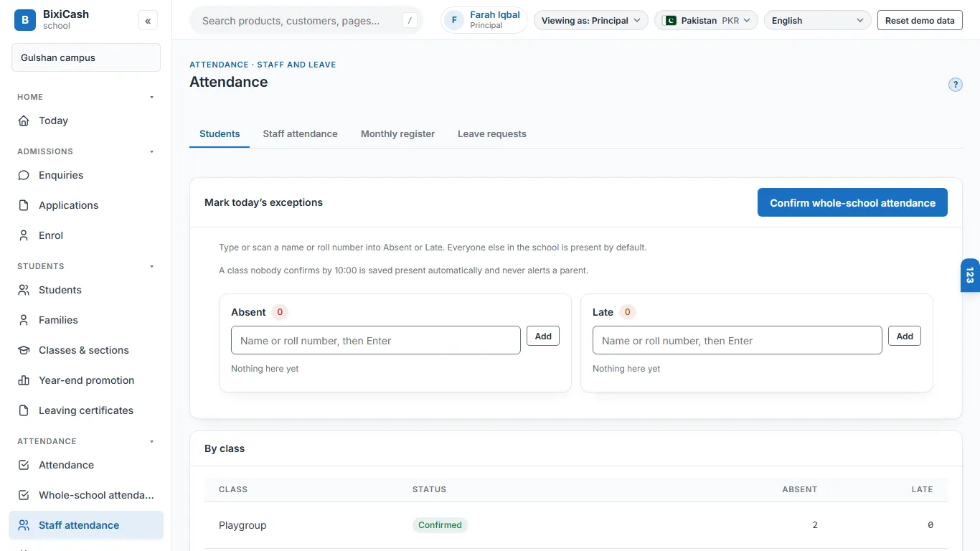This screenshot has height=551, width=980.
Task: Click Confirm whole-school attendance button
Action: click(852, 202)
